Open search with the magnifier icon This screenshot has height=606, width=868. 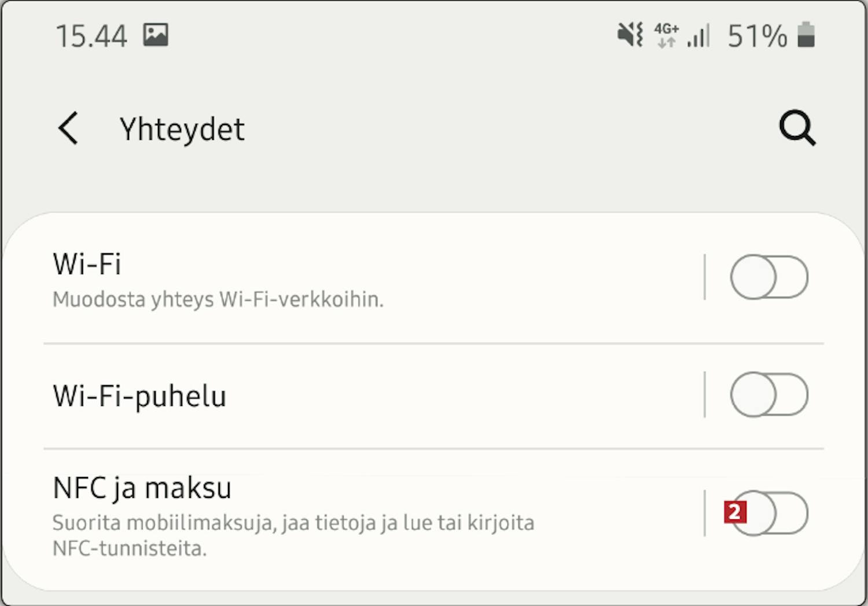[797, 128]
